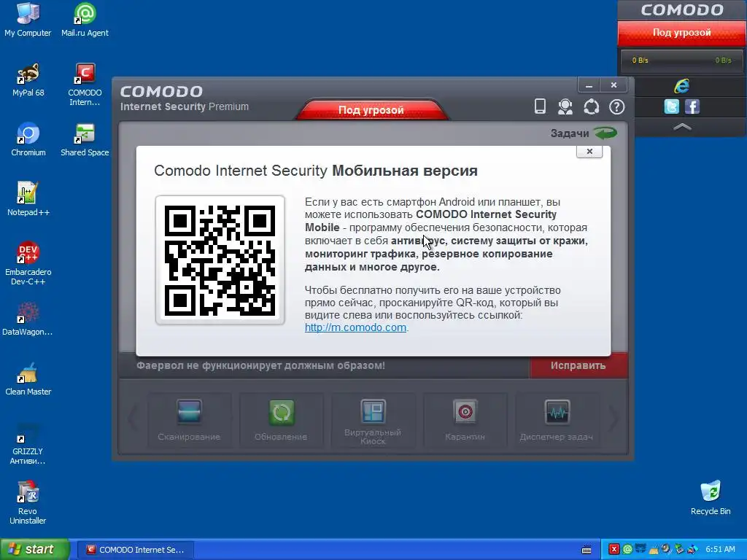Open the http://m.comodo.com link
747x560 pixels.
coord(355,327)
